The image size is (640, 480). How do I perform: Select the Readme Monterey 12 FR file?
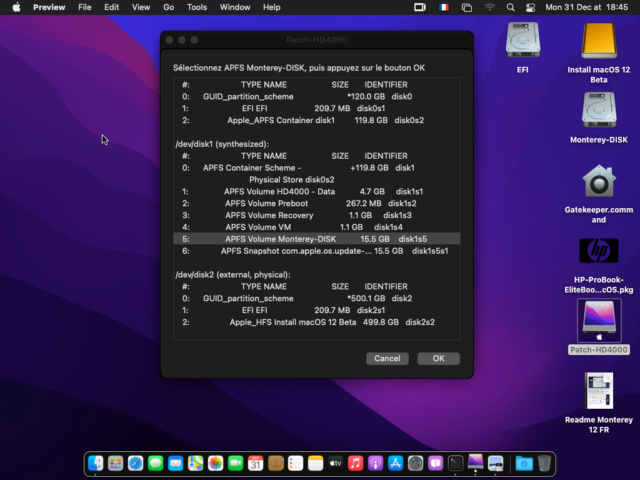pos(599,391)
